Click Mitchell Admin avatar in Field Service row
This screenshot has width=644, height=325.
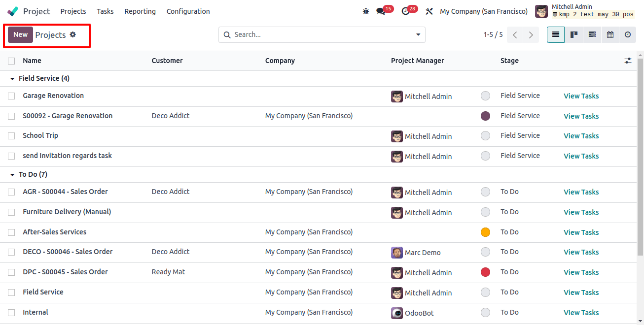[x=397, y=293]
